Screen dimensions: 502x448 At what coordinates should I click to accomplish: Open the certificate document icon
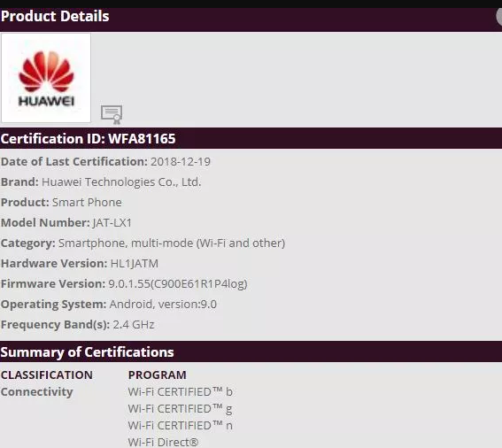pos(112,114)
